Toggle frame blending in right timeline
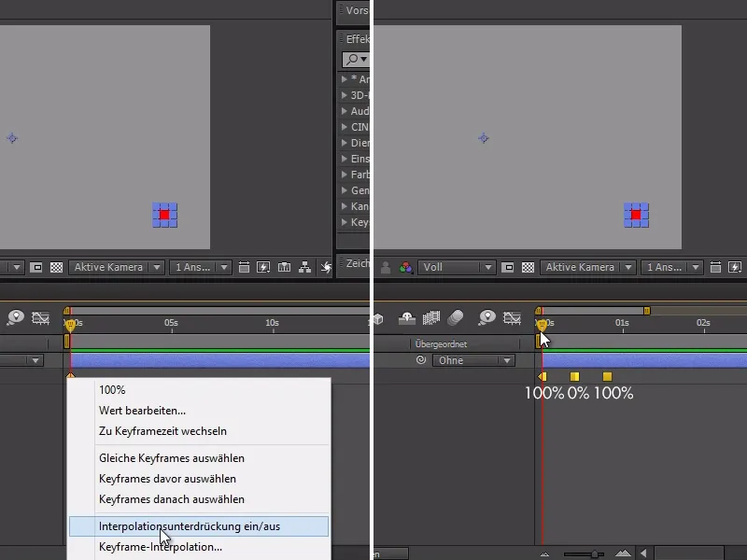Screen dimensions: 747x560 (x=431, y=317)
